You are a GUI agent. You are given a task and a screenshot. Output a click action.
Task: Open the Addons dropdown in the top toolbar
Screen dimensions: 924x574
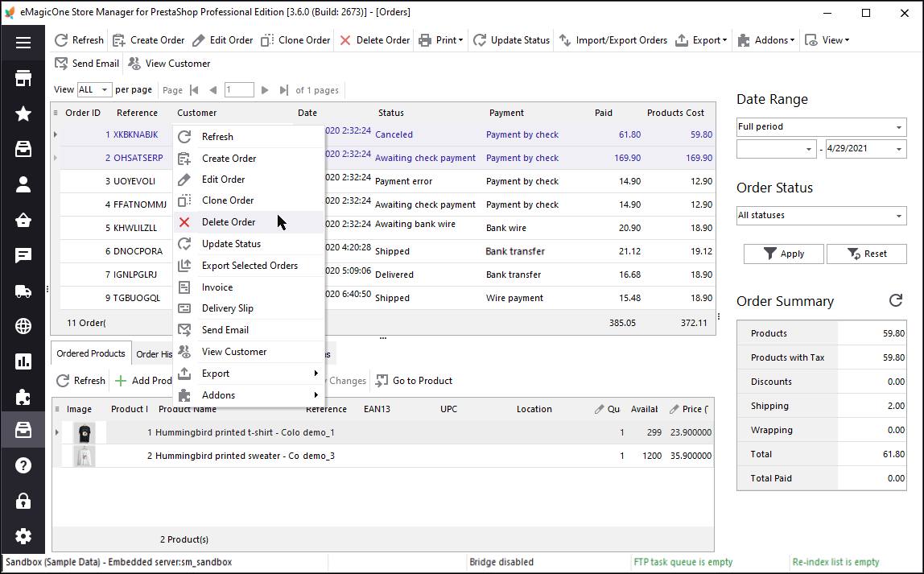click(x=767, y=40)
